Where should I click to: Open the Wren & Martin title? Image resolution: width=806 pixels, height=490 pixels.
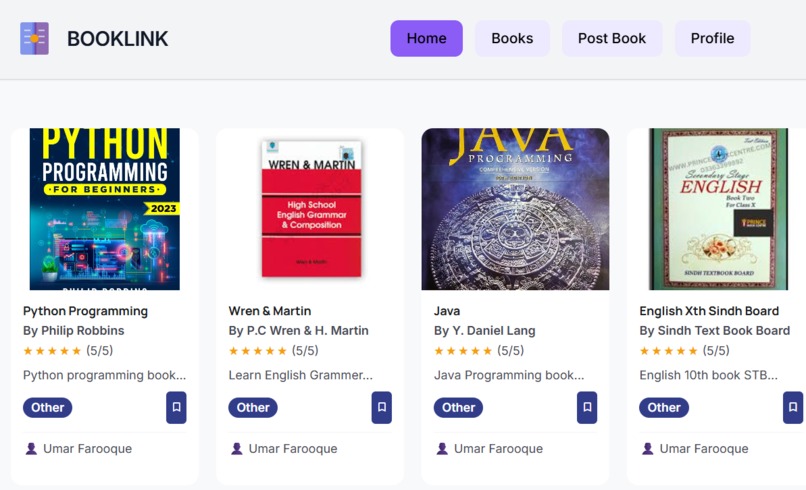270,311
